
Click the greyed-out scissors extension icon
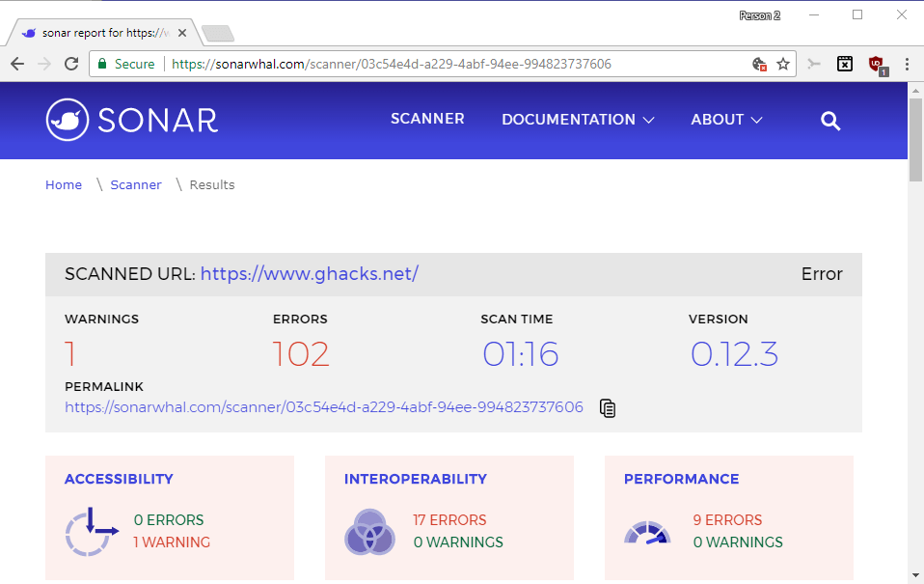(814, 64)
